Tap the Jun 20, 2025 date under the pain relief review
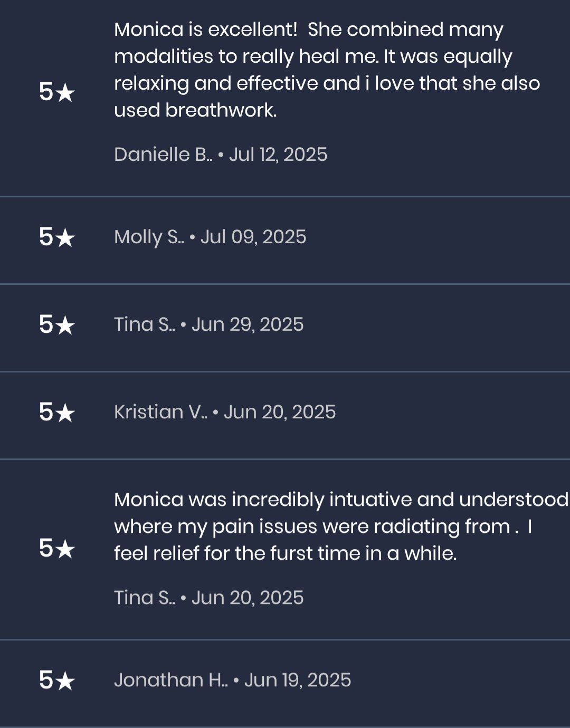This screenshot has width=570, height=728. 248,598
